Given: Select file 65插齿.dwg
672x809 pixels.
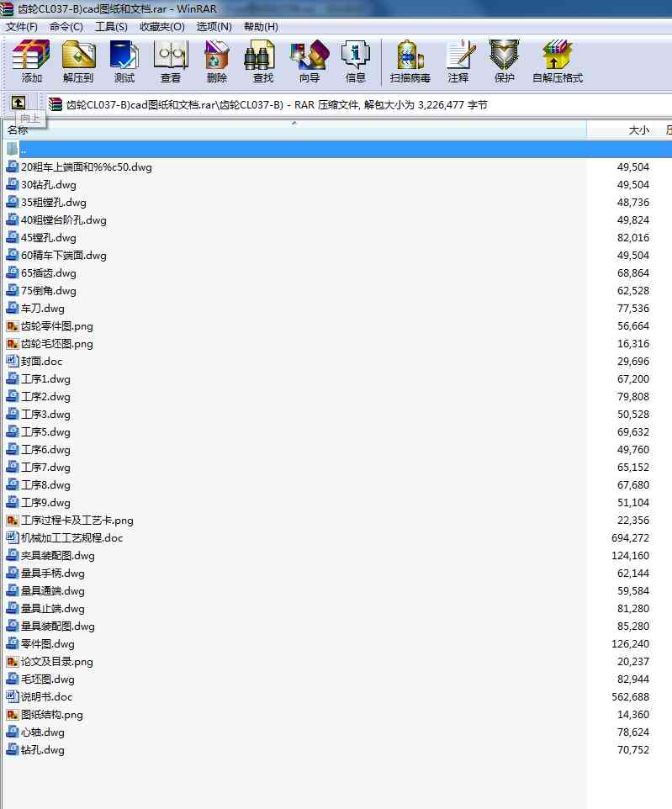Looking at the screenshot, I should point(49,273).
